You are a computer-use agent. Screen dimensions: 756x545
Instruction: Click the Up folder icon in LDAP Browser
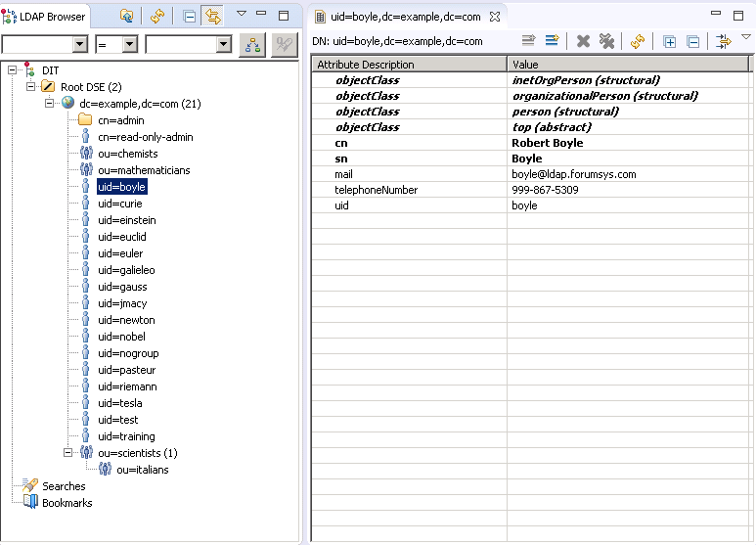126,17
